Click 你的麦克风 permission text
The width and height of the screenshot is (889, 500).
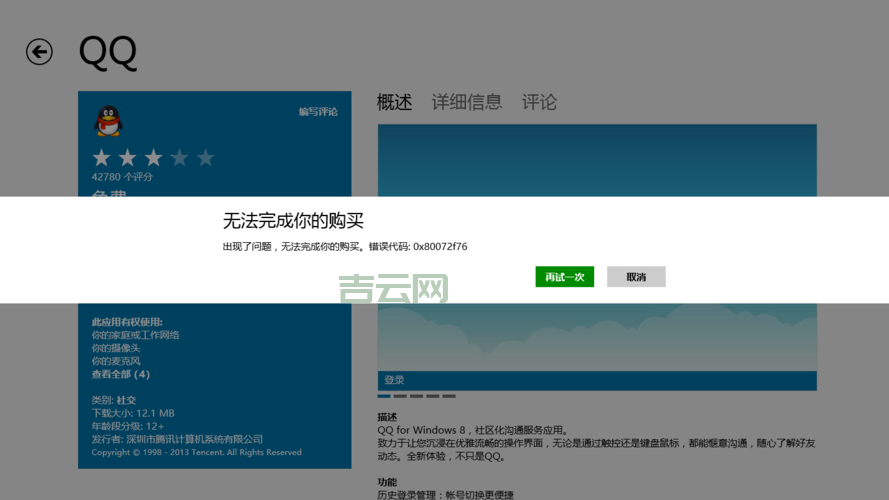(116, 361)
